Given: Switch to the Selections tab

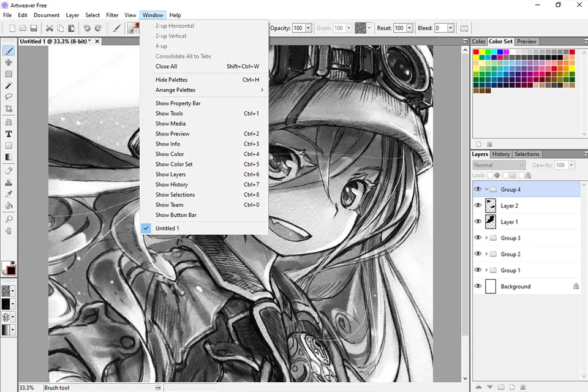Looking at the screenshot, I should [527, 154].
